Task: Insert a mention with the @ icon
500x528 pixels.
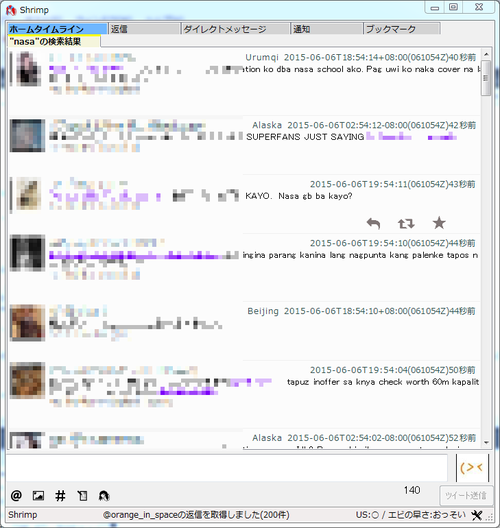Action: click(x=16, y=496)
